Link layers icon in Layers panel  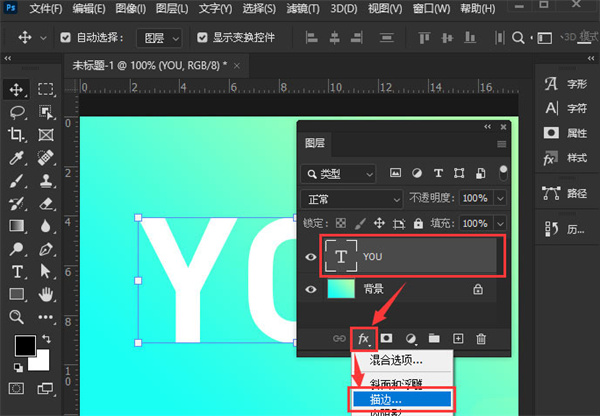point(339,339)
